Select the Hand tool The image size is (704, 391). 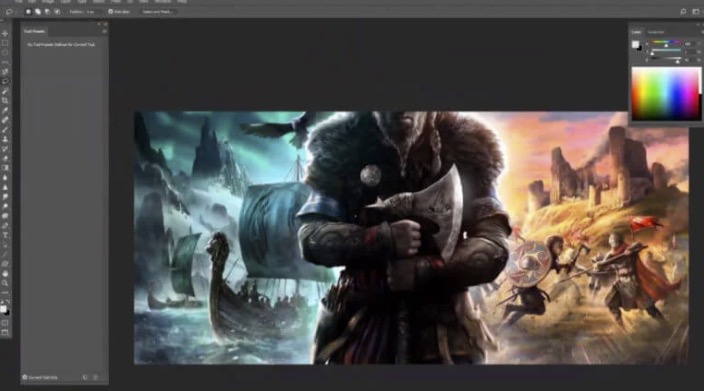tap(5, 274)
